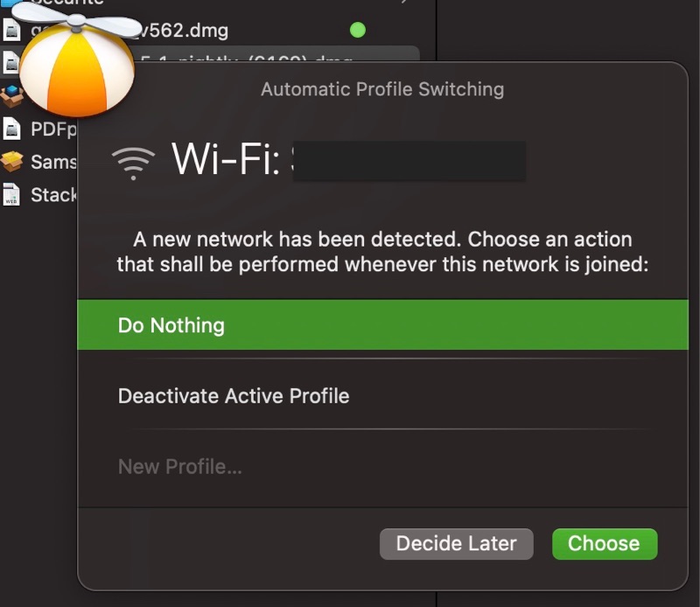This screenshot has width=700, height=607.
Task: Click the green tag dot beside v562.dmg
Action: pyautogui.click(x=357, y=31)
